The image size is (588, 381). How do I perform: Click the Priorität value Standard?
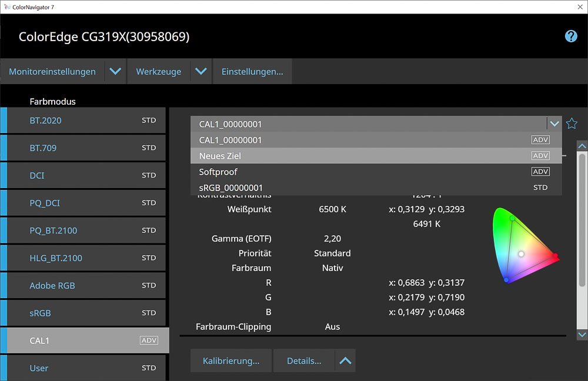pos(332,253)
